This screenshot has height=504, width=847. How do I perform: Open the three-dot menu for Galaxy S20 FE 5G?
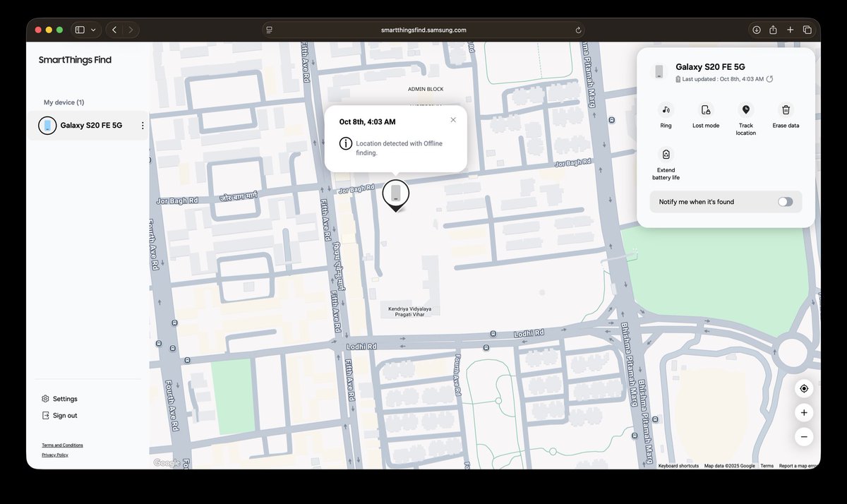(x=143, y=126)
